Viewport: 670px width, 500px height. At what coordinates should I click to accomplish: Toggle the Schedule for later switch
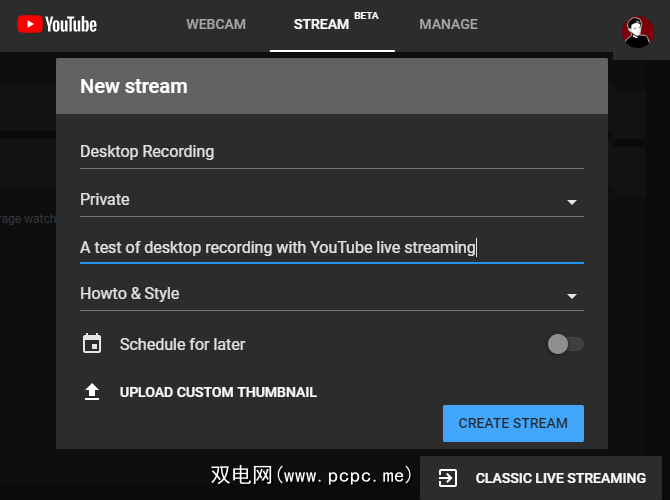(565, 344)
